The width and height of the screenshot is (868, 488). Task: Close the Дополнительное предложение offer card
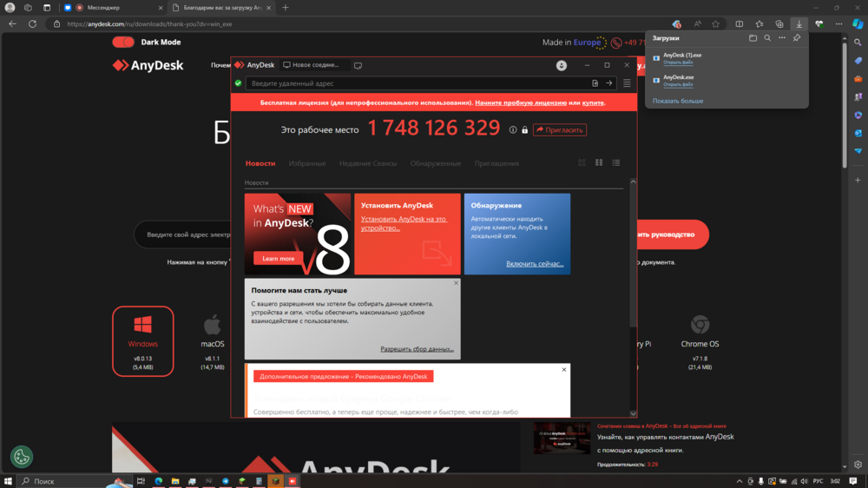tap(564, 369)
